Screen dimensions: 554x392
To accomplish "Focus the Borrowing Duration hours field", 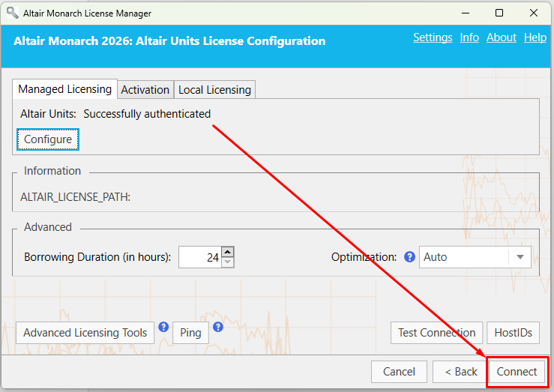I will [200, 257].
